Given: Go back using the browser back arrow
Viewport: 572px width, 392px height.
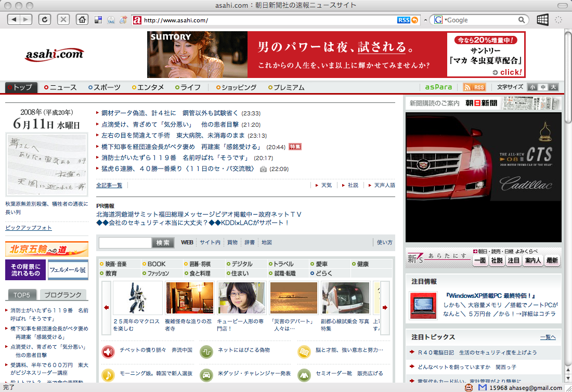Looking at the screenshot, I should pos(14,20).
